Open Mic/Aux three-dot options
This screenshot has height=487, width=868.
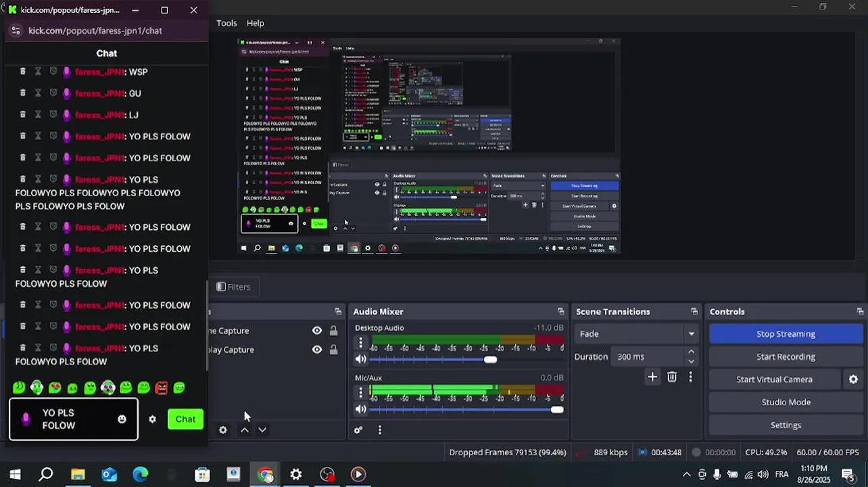[x=360, y=392]
